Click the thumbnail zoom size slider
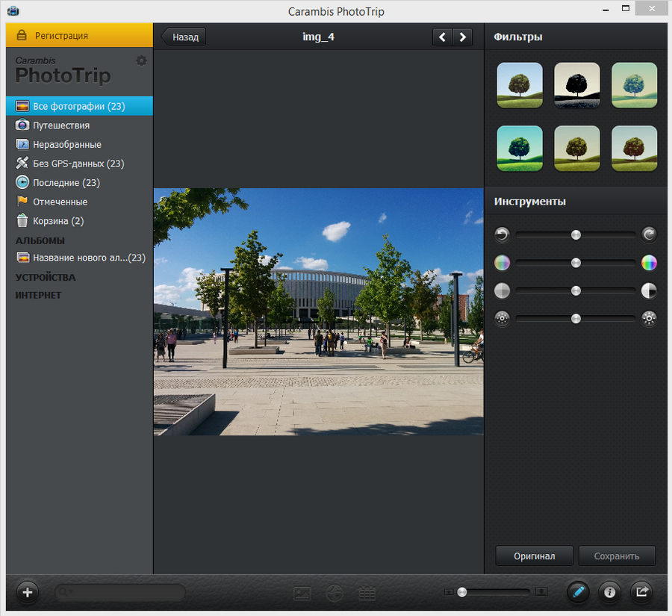The width and height of the screenshot is (672, 616). (x=496, y=592)
